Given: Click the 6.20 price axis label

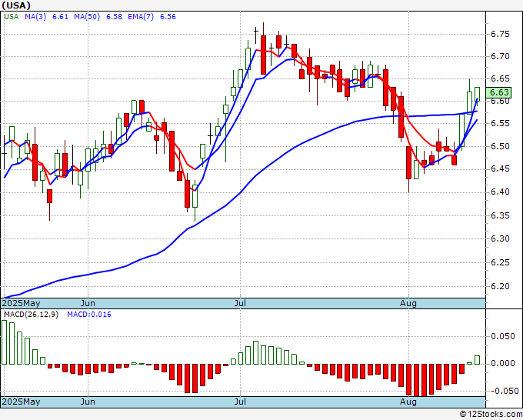Looking at the screenshot, I should click(x=500, y=286).
